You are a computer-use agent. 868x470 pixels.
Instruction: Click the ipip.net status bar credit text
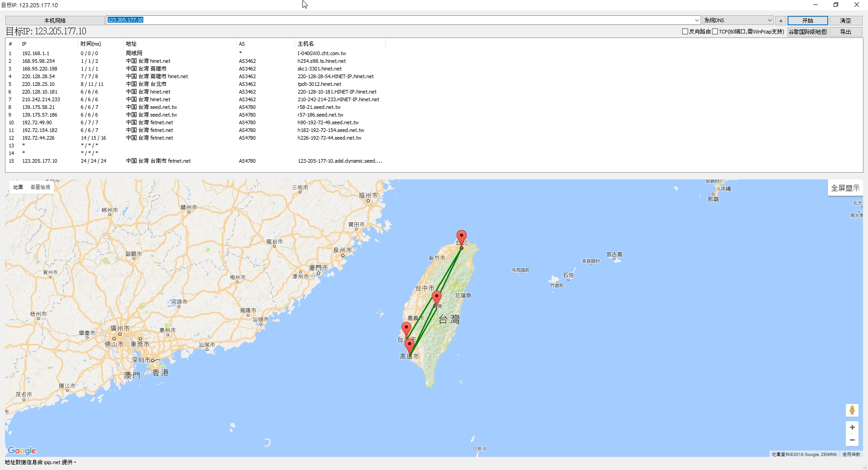click(x=40, y=462)
